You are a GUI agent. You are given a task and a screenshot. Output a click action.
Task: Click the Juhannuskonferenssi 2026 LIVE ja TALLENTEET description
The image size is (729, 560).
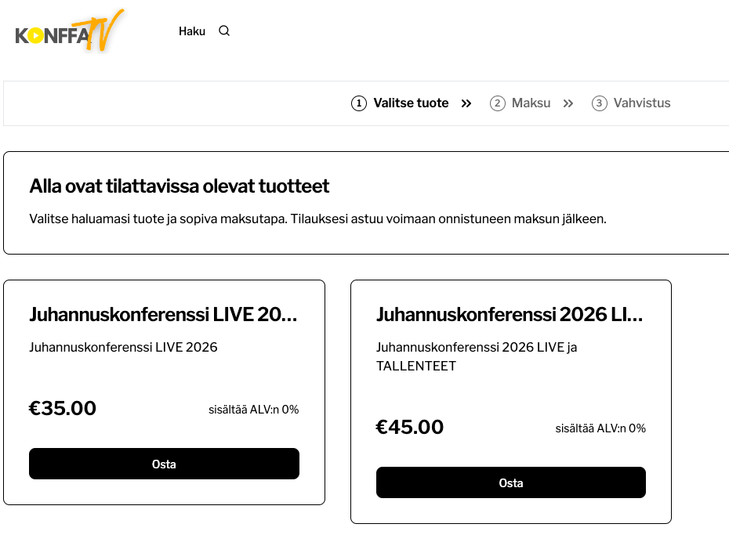click(x=477, y=356)
